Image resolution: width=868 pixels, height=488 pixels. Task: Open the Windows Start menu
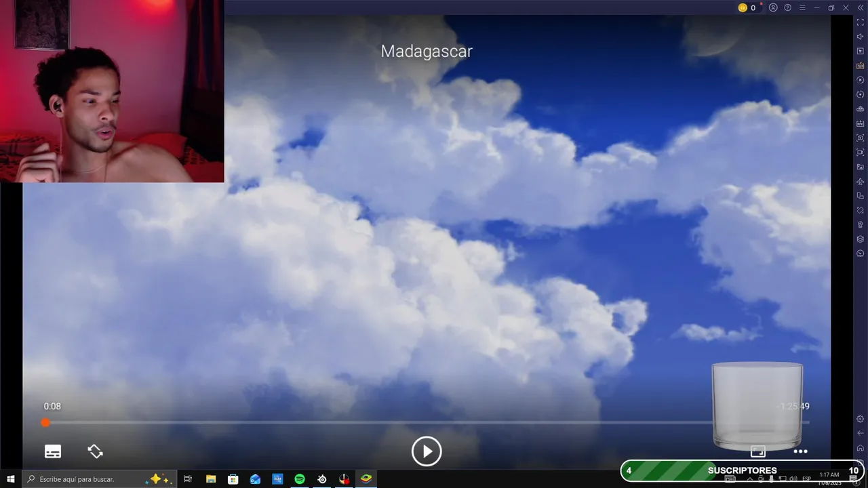click(x=11, y=479)
